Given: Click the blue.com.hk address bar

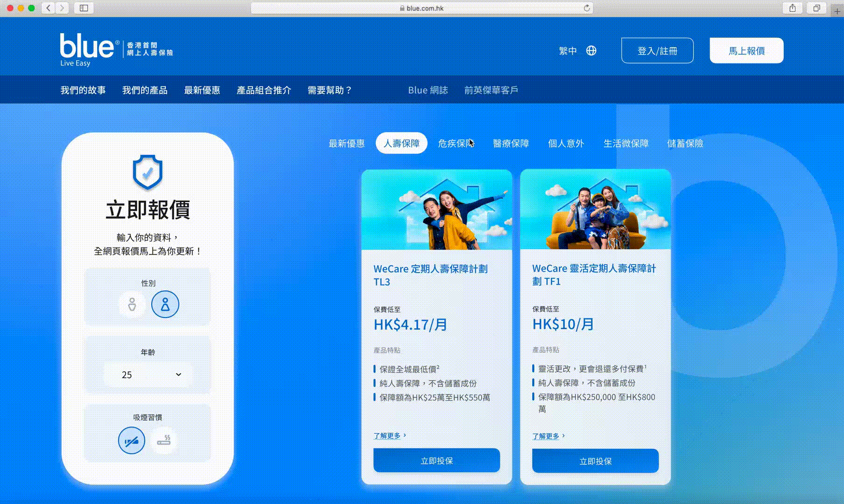Looking at the screenshot, I should coord(422,8).
